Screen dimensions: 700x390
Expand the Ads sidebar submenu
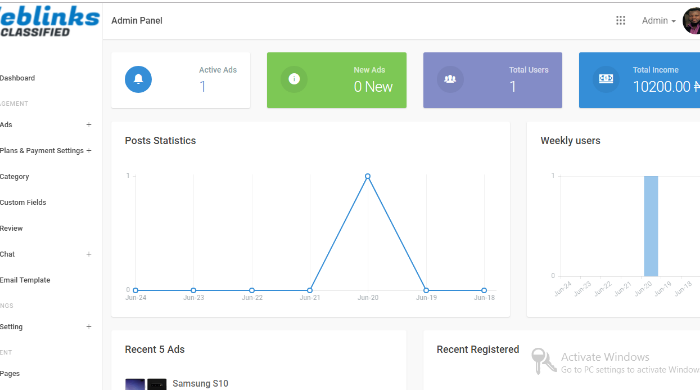point(89,124)
